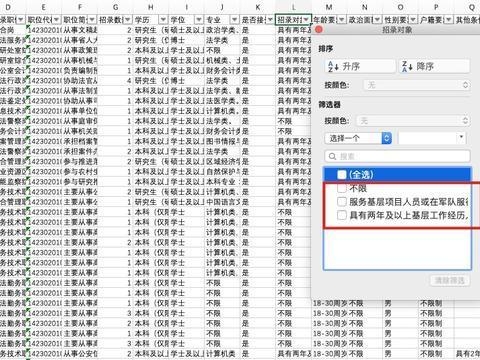The height and width of the screenshot is (360, 480).
Task: Open the 学位 column filter arrow
Action: coord(199,20)
